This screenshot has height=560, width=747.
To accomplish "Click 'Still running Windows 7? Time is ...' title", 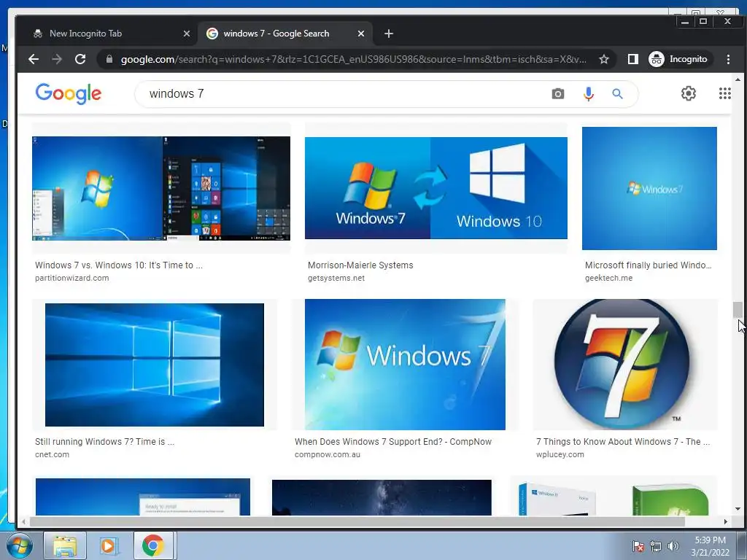I will (104, 442).
